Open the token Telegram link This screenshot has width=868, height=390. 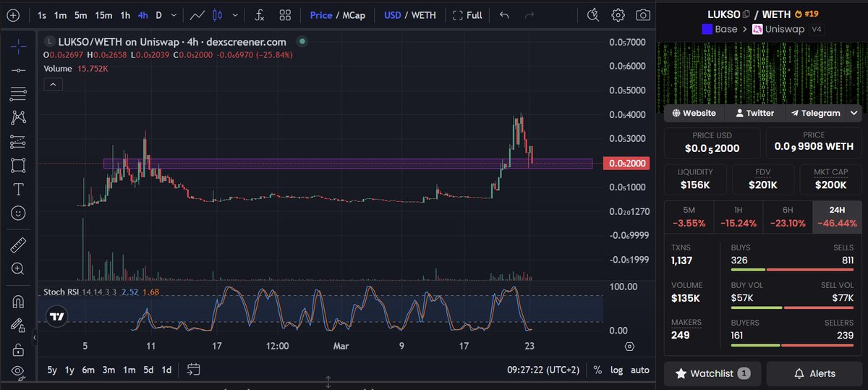point(815,114)
